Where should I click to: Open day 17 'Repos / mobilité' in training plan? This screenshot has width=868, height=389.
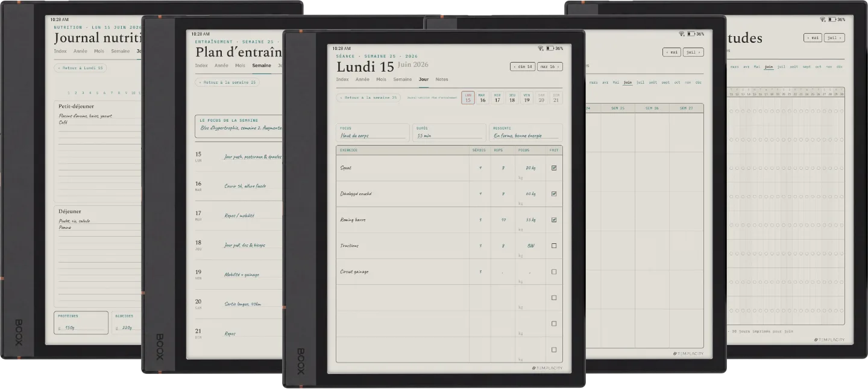tap(239, 216)
